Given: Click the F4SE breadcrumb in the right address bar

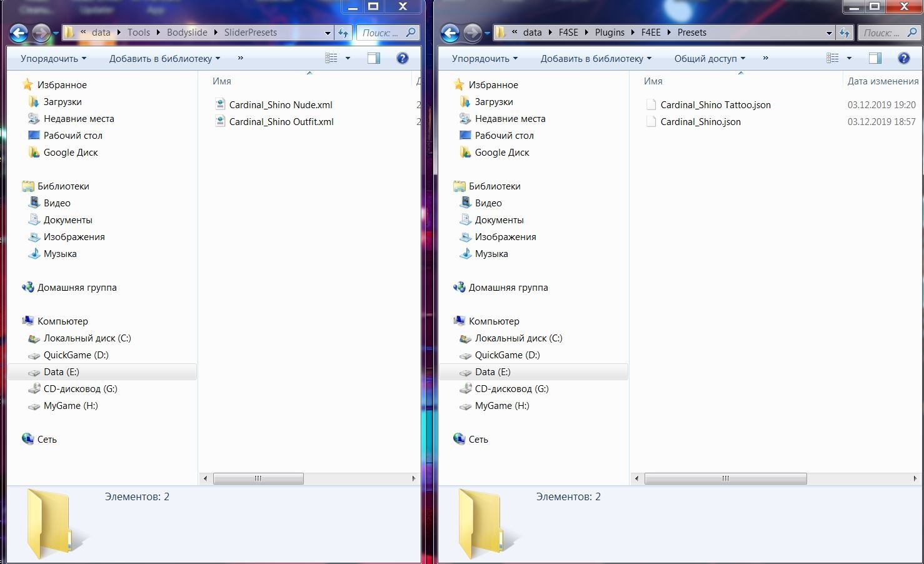Looking at the screenshot, I should [x=568, y=33].
